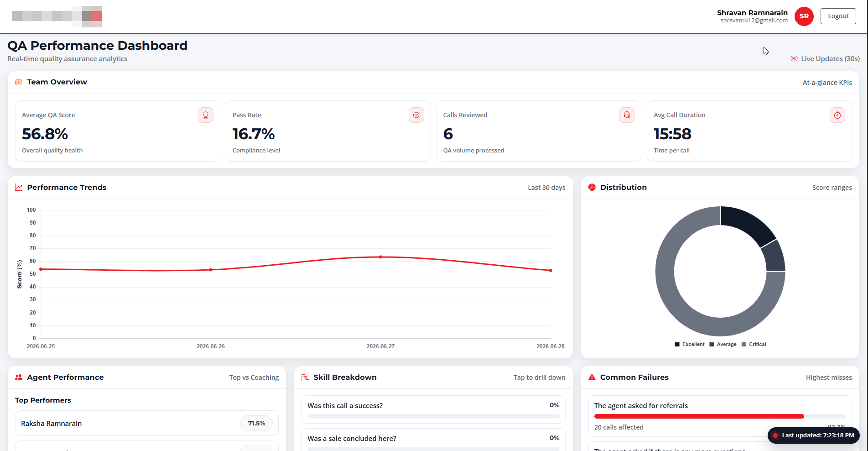Toggle the Critical legend swatch
Image resolution: width=868 pixels, height=451 pixels.
(744, 345)
